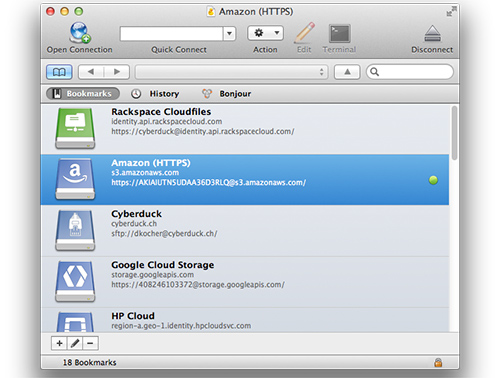Select the Google Cloud Storage drive icon

tap(75, 282)
